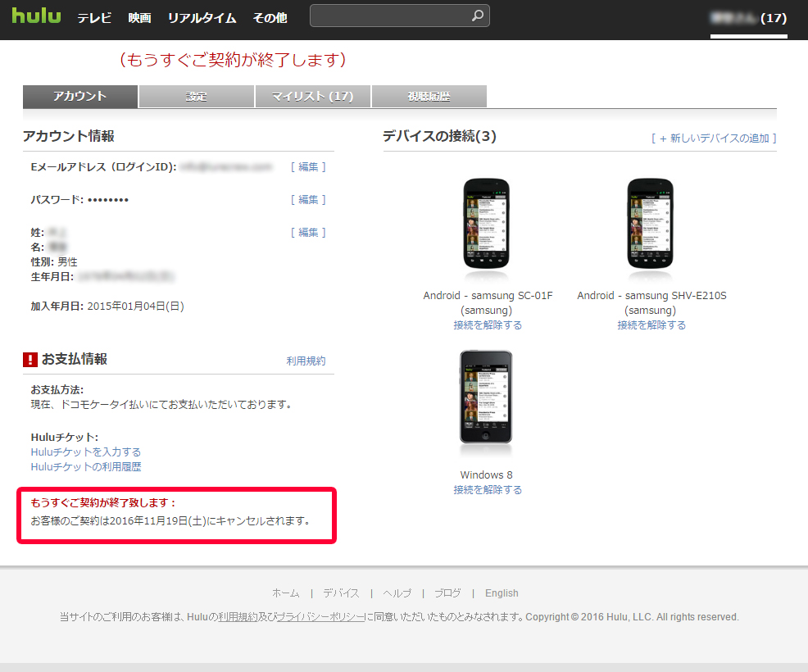Open the ヘルプ footer link
808x672 pixels.
[x=397, y=593]
